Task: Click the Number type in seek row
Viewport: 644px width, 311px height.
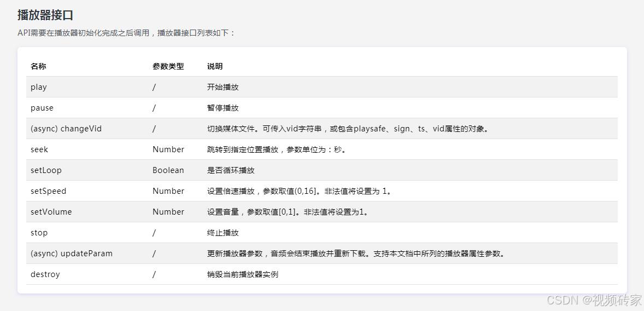Action: point(168,149)
